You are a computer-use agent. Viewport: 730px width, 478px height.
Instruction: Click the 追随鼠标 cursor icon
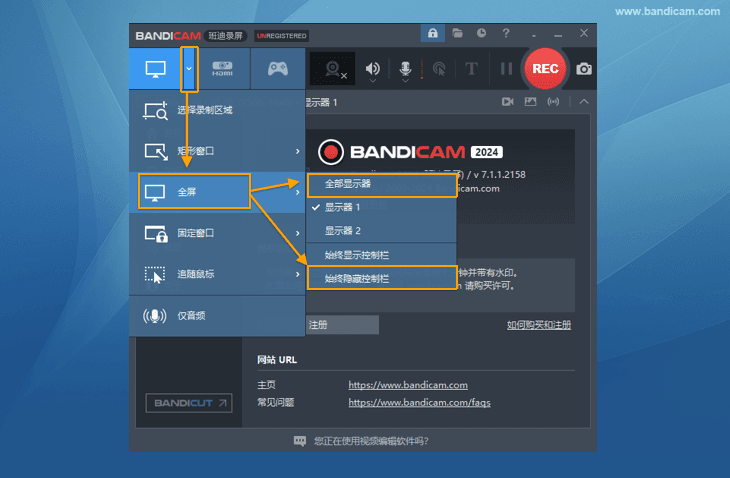pos(155,274)
